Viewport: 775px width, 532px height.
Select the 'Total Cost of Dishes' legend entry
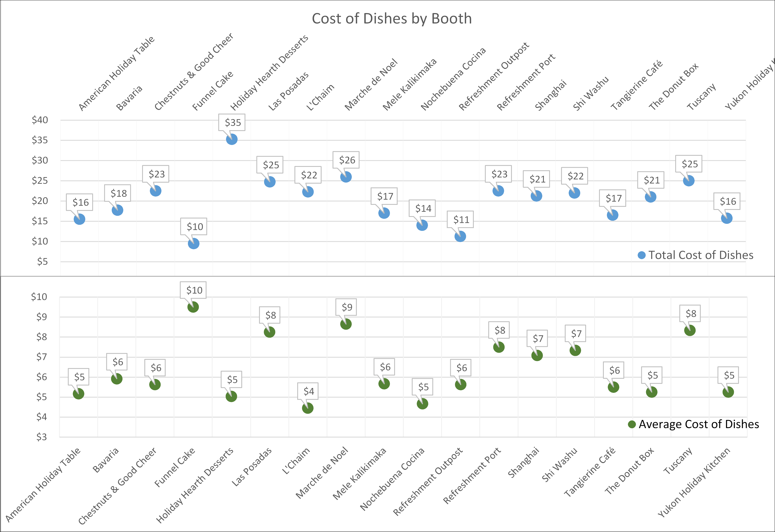point(695,255)
